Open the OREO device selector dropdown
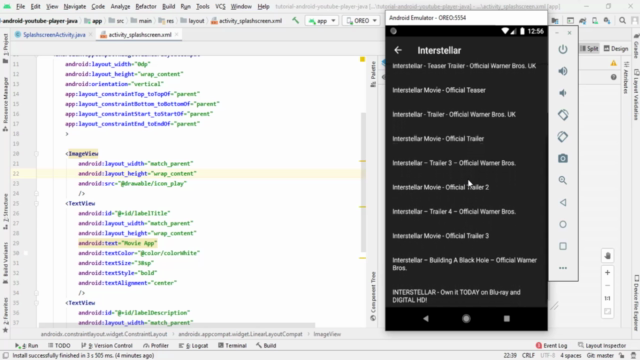The width and height of the screenshot is (640, 360). [361, 20]
